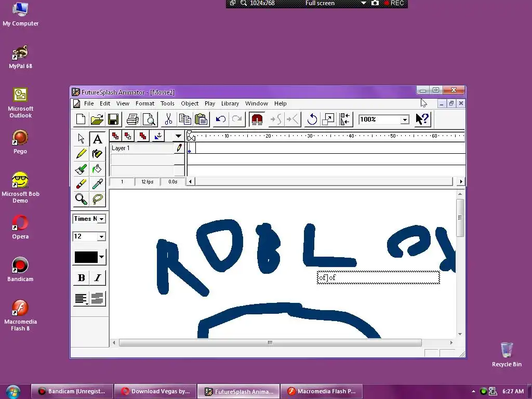Click the Straighten lines icon

tap(292, 119)
